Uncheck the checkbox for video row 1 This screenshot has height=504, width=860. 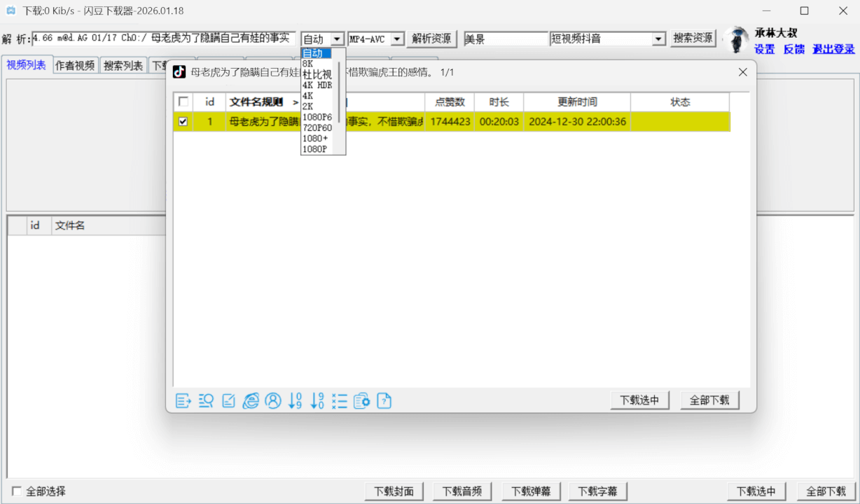point(183,122)
